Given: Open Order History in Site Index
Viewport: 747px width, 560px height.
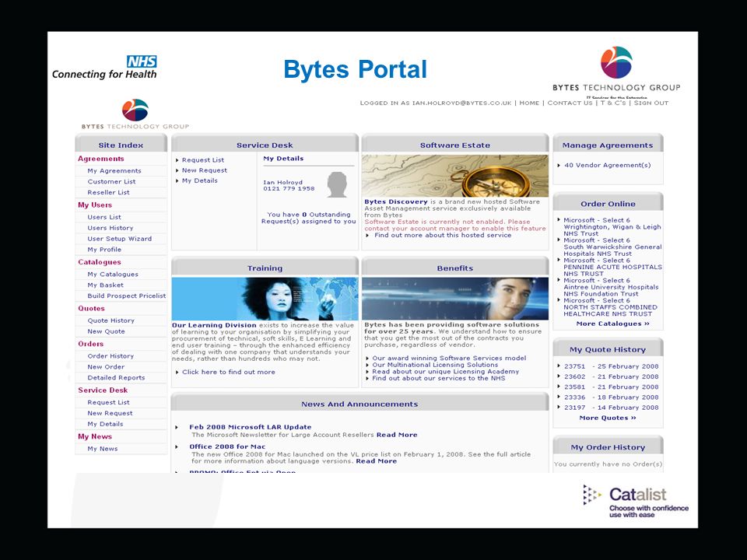Looking at the screenshot, I should coord(110,356).
